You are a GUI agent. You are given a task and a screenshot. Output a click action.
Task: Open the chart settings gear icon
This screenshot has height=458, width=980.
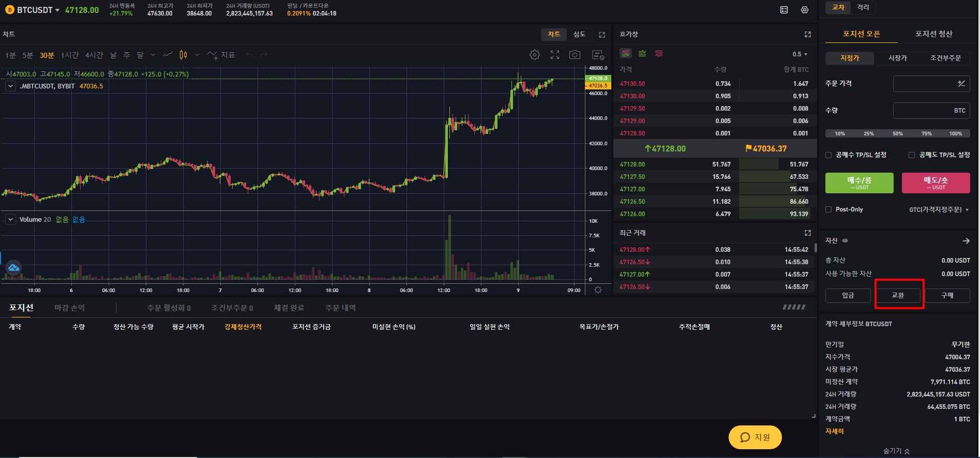point(535,55)
